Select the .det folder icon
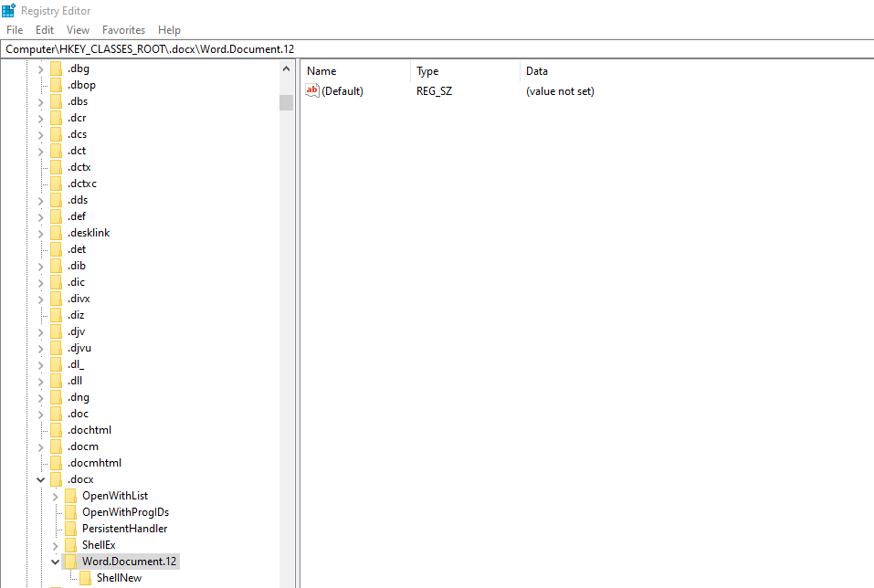 coord(56,249)
